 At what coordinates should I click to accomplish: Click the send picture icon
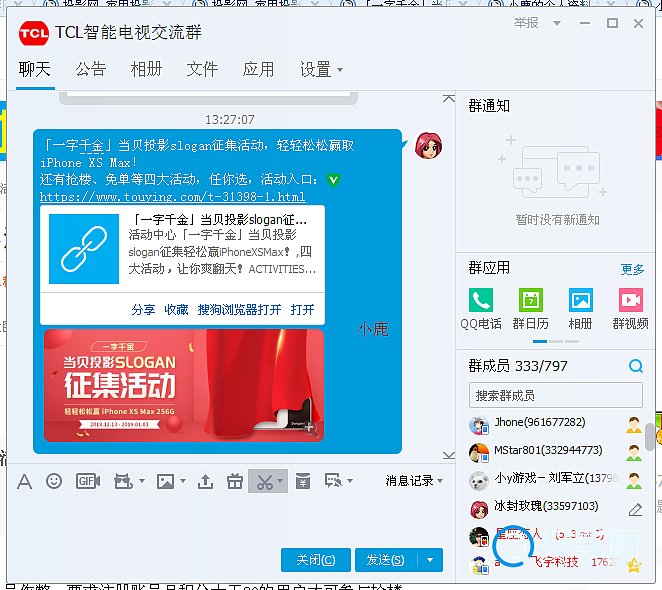[x=165, y=481]
